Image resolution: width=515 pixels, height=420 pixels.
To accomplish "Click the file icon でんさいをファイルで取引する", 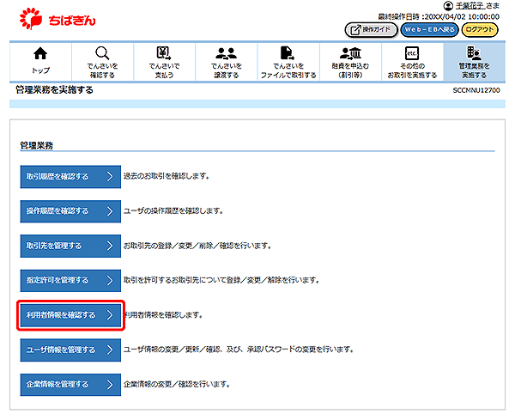I will (288, 53).
